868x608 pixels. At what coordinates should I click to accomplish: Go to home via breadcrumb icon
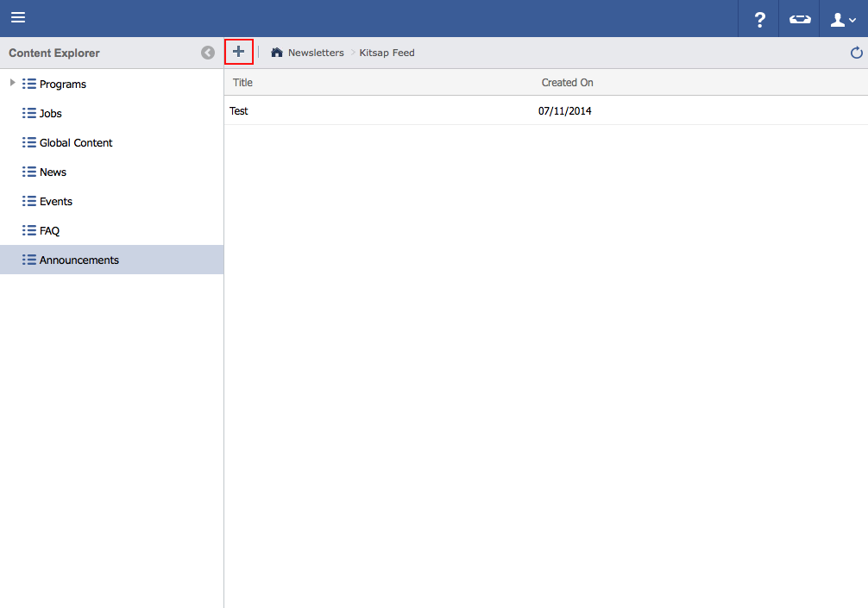point(277,53)
